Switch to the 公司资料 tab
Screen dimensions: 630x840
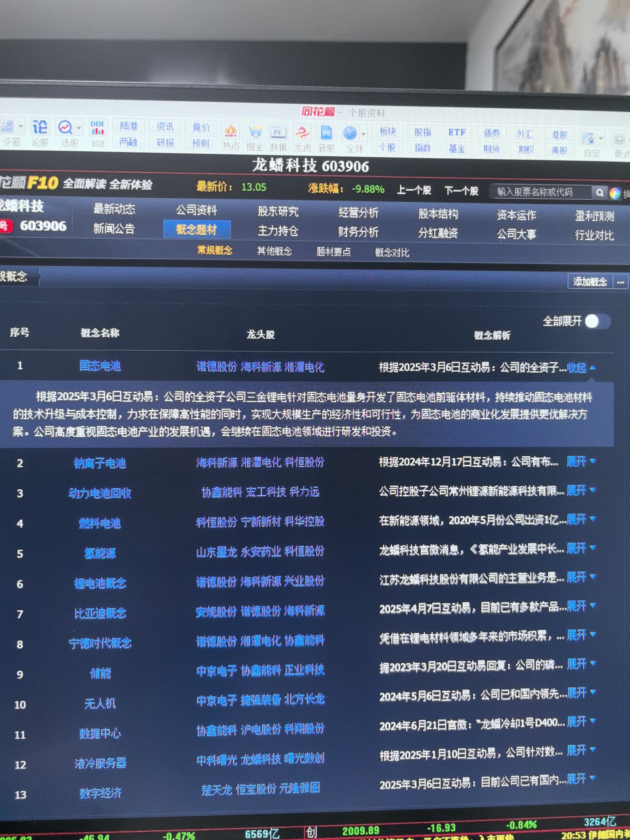(196, 210)
